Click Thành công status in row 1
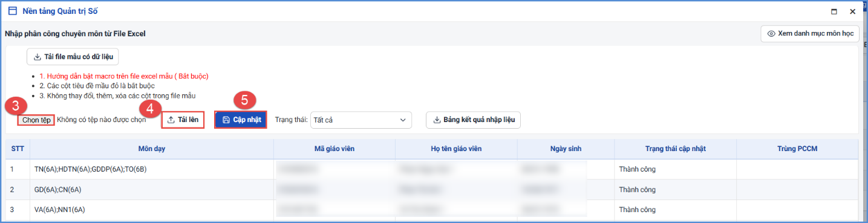The height and width of the screenshot is (223, 868). pos(637,169)
